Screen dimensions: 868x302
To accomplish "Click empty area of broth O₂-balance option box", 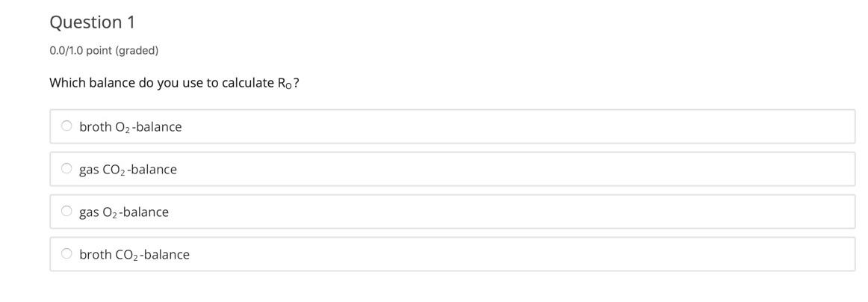I will coord(523,126).
